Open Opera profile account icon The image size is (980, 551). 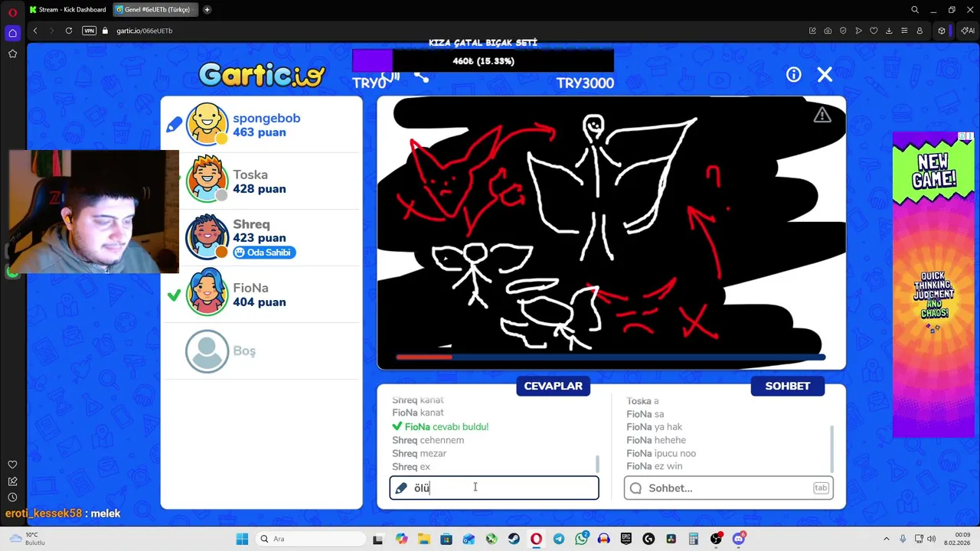(920, 31)
